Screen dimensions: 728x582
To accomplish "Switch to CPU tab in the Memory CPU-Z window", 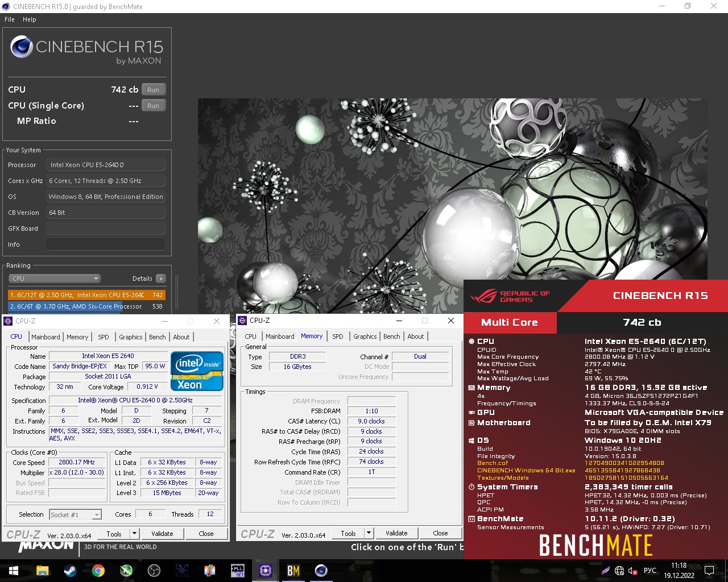I will click(251, 336).
